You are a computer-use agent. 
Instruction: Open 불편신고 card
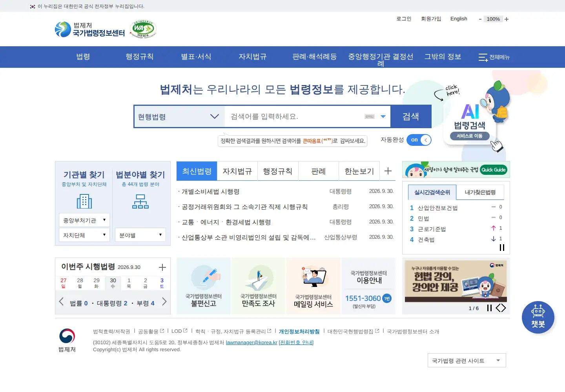(x=204, y=286)
